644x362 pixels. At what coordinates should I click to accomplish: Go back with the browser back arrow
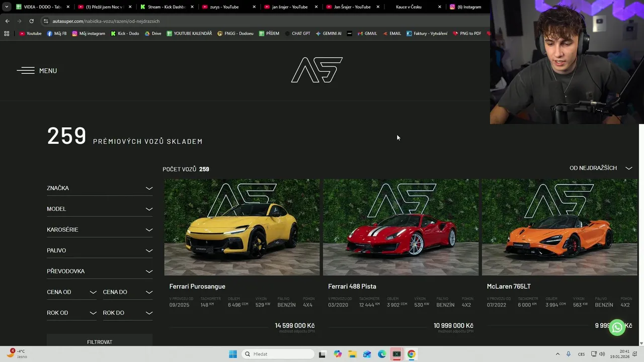point(7,21)
